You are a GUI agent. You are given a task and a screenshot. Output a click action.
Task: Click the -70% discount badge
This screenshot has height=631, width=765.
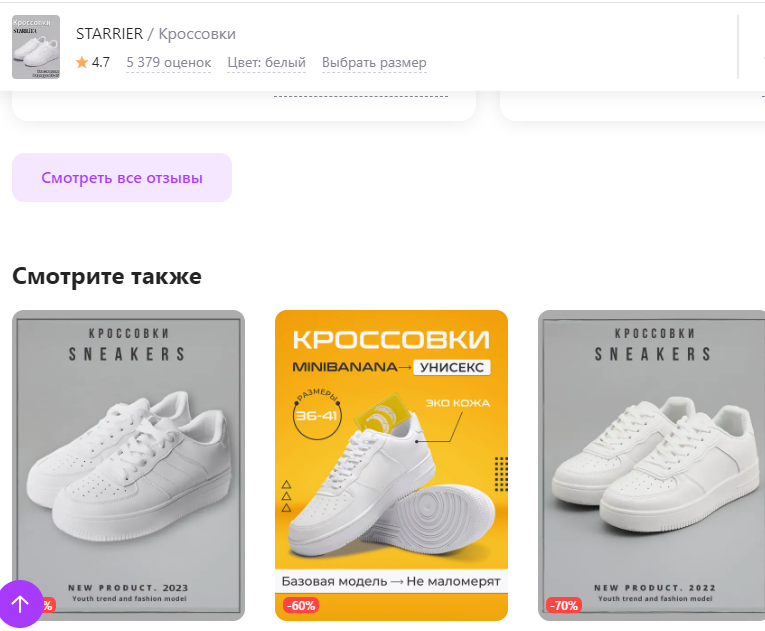tap(564, 606)
